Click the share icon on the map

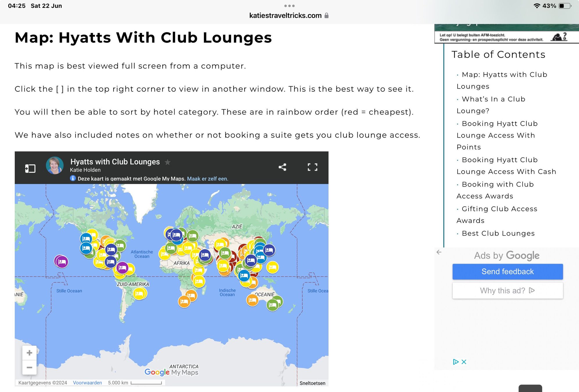click(283, 167)
